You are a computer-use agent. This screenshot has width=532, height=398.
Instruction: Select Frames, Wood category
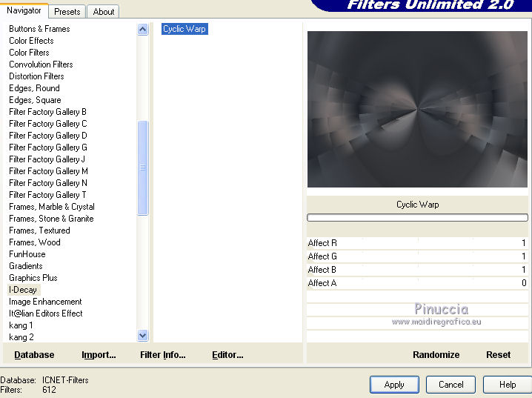pyautogui.click(x=35, y=242)
